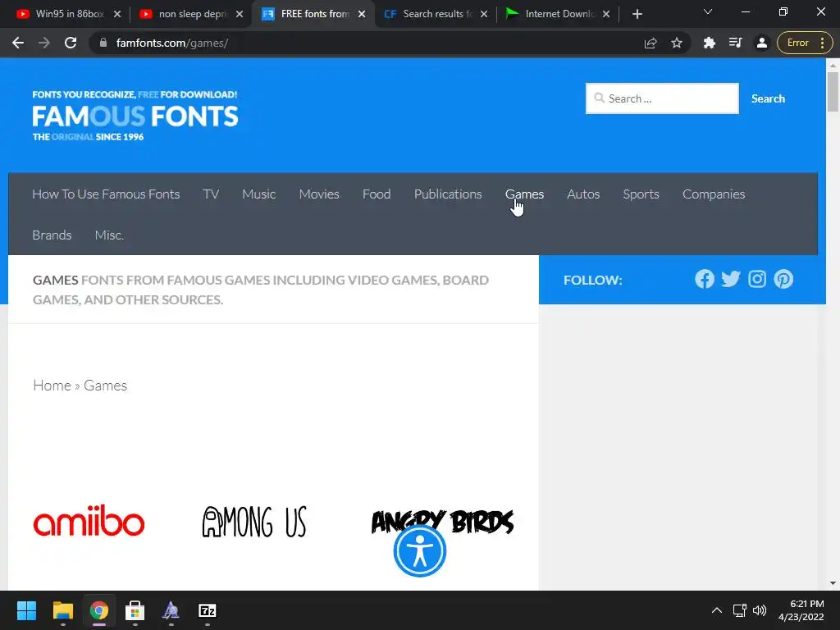Open the tab search chevron
This screenshot has height=630, width=840.
(x=708, y=11)
